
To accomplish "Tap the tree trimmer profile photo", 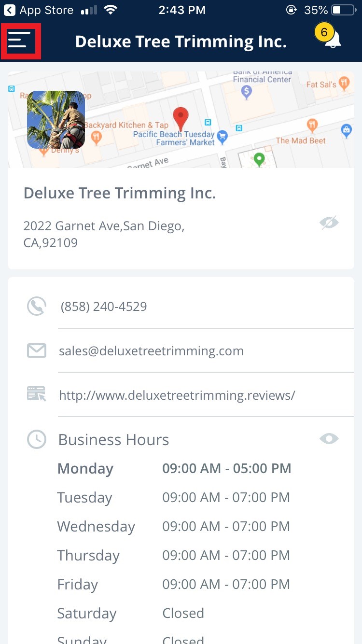I will pos(56,120).
